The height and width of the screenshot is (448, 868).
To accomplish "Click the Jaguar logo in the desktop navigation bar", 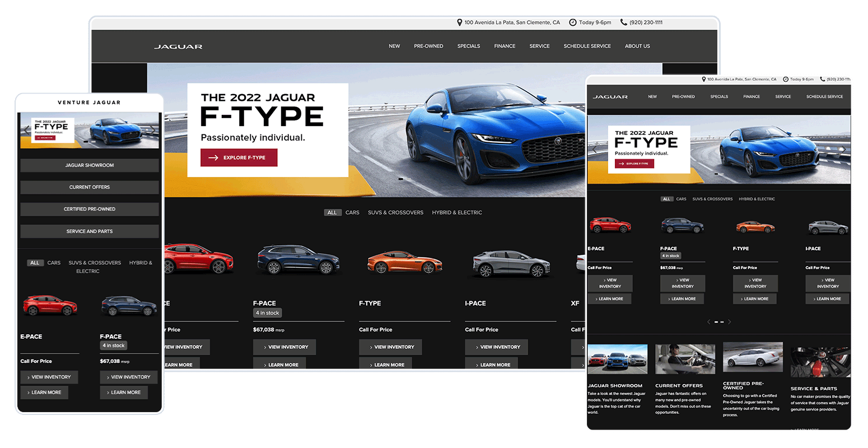I will (178, 46).
